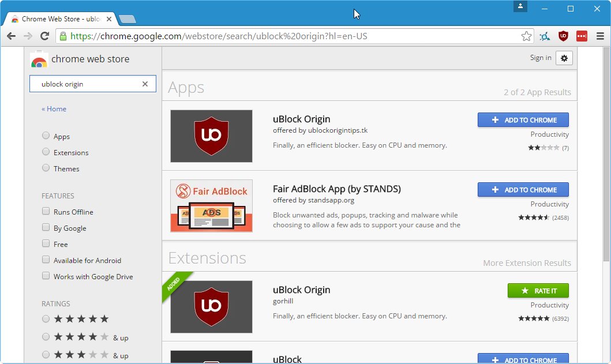Open the Chrome user profile button
Image resolution: width=611 pixels, height=364 pixels.
[520, 6]
